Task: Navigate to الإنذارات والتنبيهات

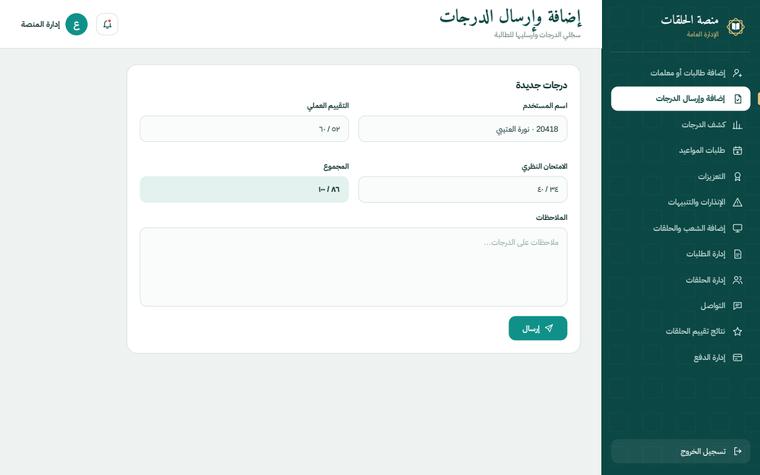Action: (x=681, y=202)
